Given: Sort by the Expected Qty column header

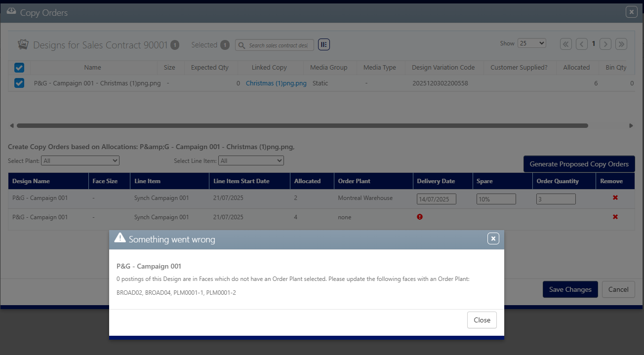Looking at the screenshot, I should pos(210,68).
